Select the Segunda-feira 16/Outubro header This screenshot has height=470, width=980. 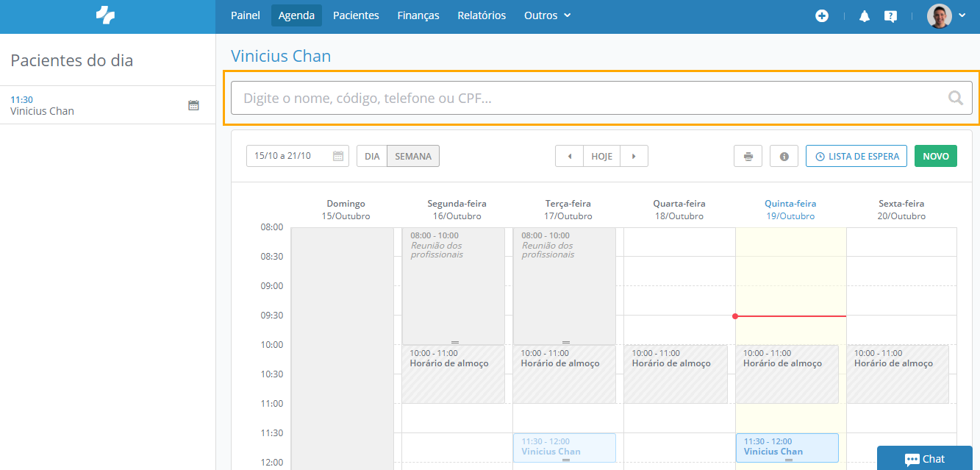pos(457,210)
